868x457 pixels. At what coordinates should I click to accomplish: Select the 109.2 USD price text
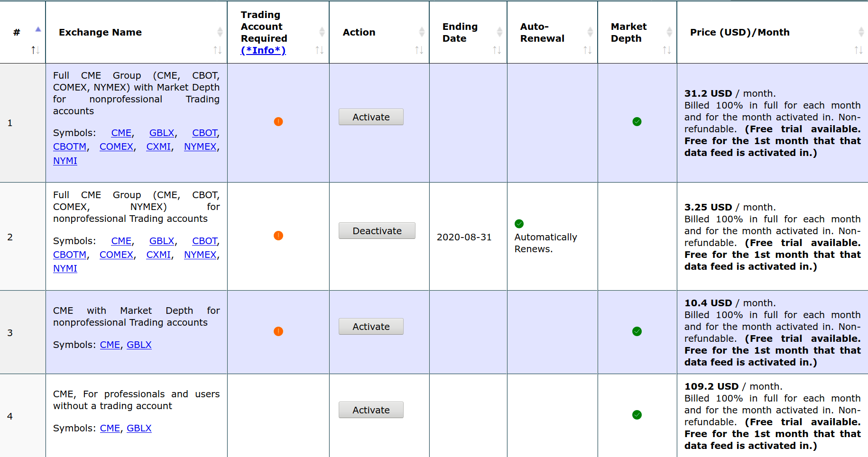pyautogui.click(x=711, y=386)
